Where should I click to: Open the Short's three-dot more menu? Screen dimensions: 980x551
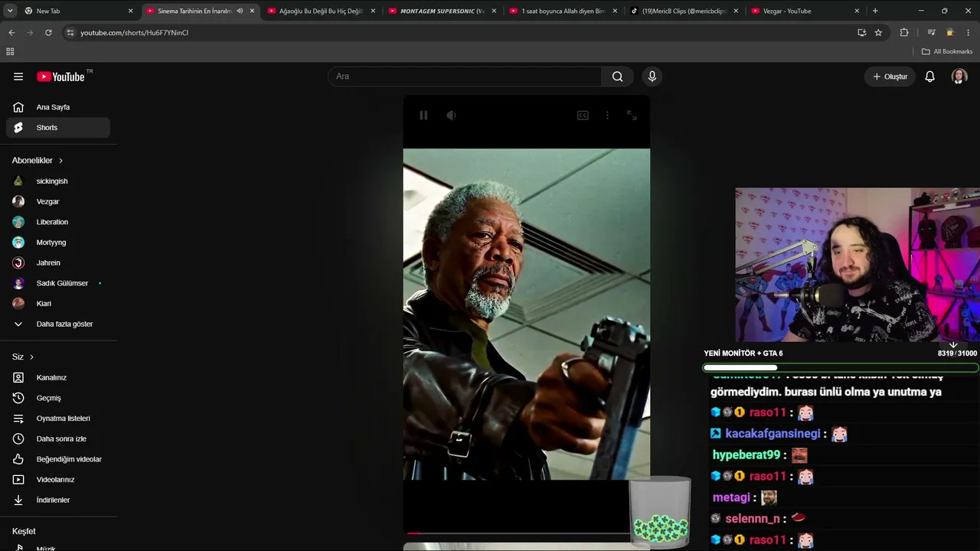607,116
